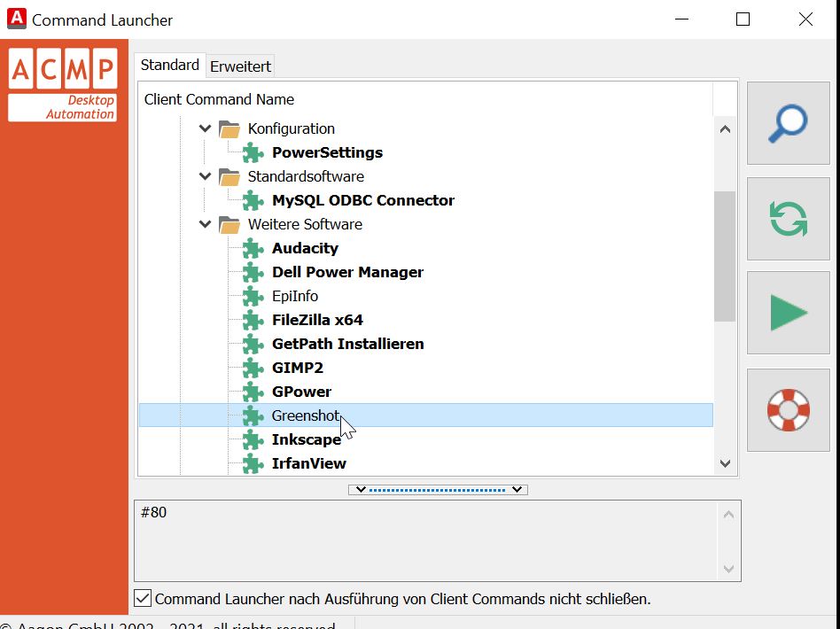Screen dimensions: 840x629
Task: Click the puzzle icon next to Inkscape
Action: click(253, 440)
